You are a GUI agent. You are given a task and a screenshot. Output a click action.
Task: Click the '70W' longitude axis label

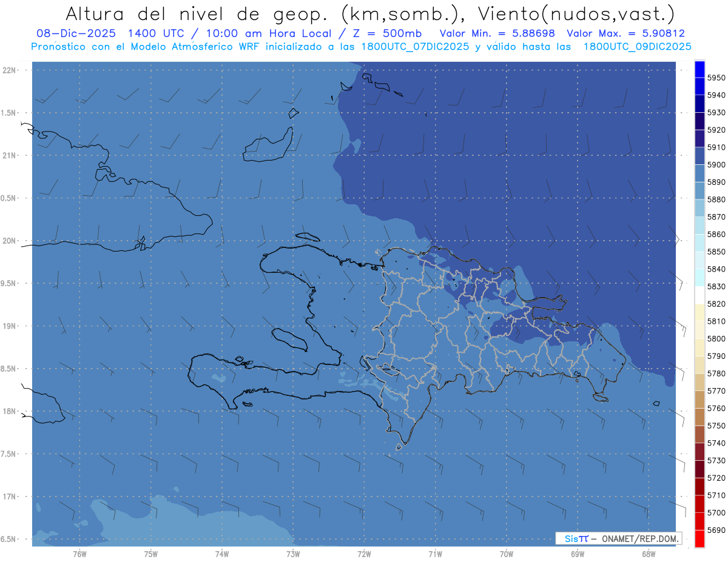click(x=507, y=554)
